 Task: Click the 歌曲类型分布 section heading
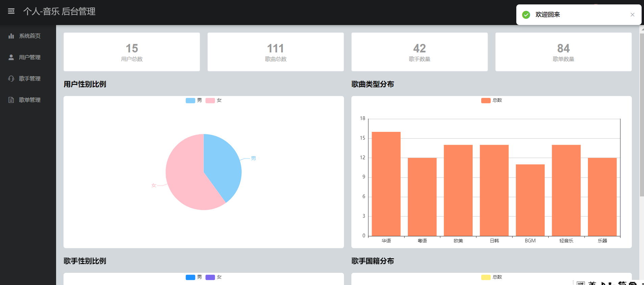tap(373, 84)
